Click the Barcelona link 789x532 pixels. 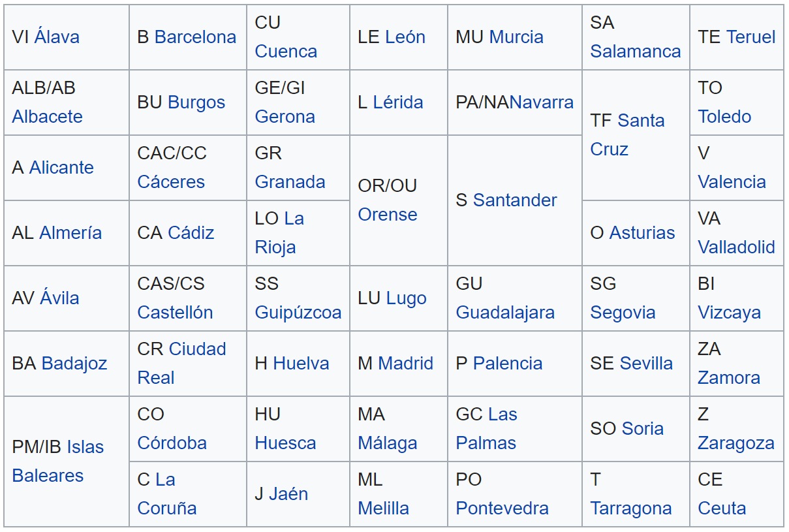195,37
